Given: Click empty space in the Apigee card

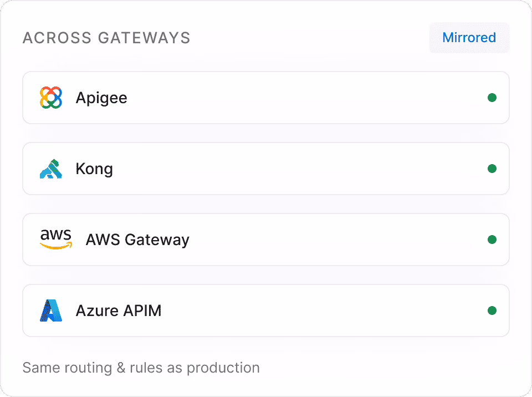Looking at the screenshot, I should (305, 98).
